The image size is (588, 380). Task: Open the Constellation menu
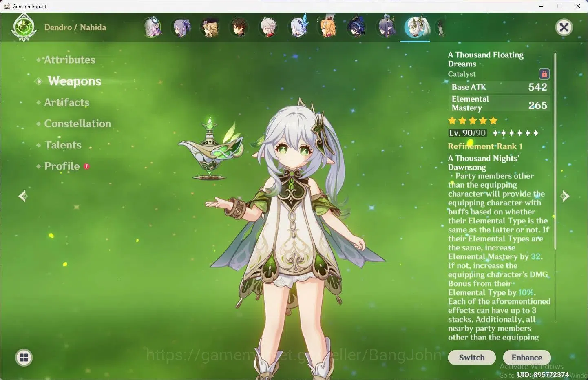point(77,124)
